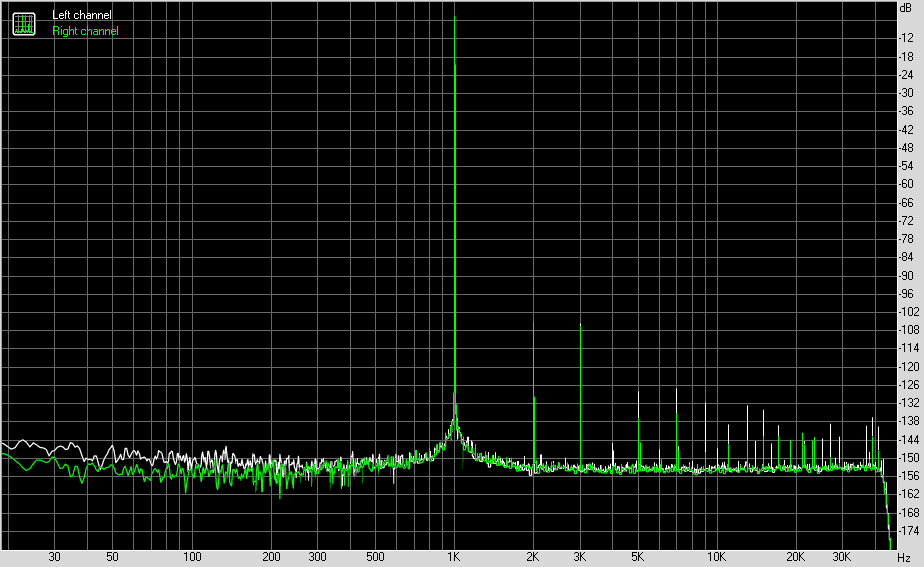This screenshot has width=924, height=567.
Task: Click the 2K frequency axis label
Action: (533, 557)
